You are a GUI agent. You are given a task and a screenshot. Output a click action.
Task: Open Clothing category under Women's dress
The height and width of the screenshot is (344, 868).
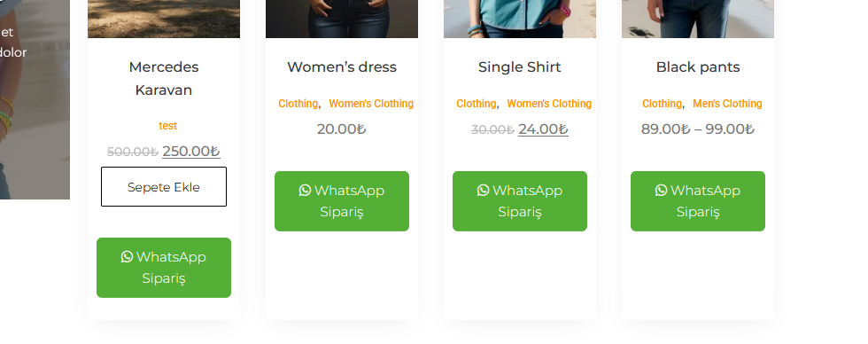coord(298,104)
